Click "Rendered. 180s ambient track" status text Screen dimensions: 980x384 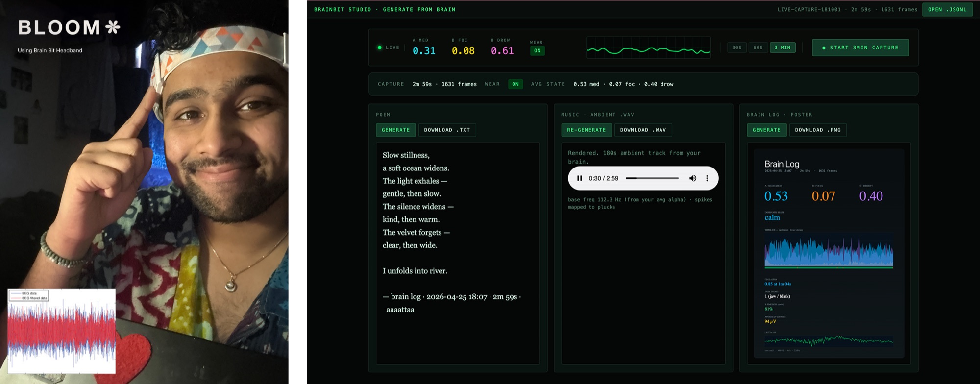[x=634, y=157]
